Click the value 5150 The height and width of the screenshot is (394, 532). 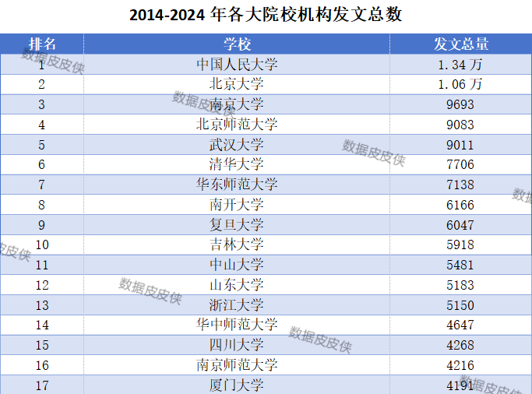[460, 305]
